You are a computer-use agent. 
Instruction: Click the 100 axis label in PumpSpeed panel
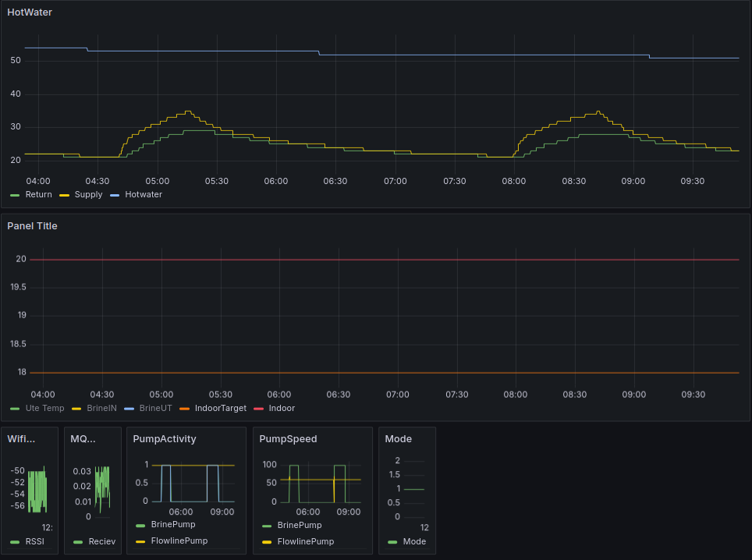(270, 465)
